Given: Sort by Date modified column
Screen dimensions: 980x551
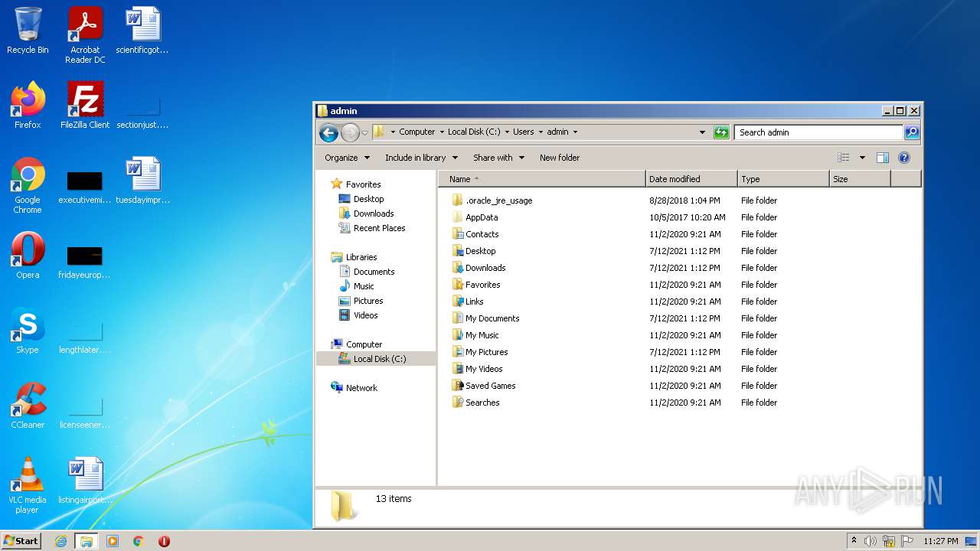Looking at the screenshot, I should click(x=692, y=179).
